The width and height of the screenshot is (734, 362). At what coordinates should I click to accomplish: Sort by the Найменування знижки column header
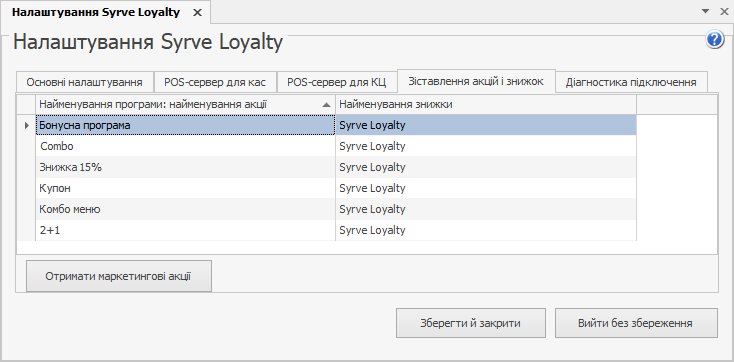click(x=486, y=104)
